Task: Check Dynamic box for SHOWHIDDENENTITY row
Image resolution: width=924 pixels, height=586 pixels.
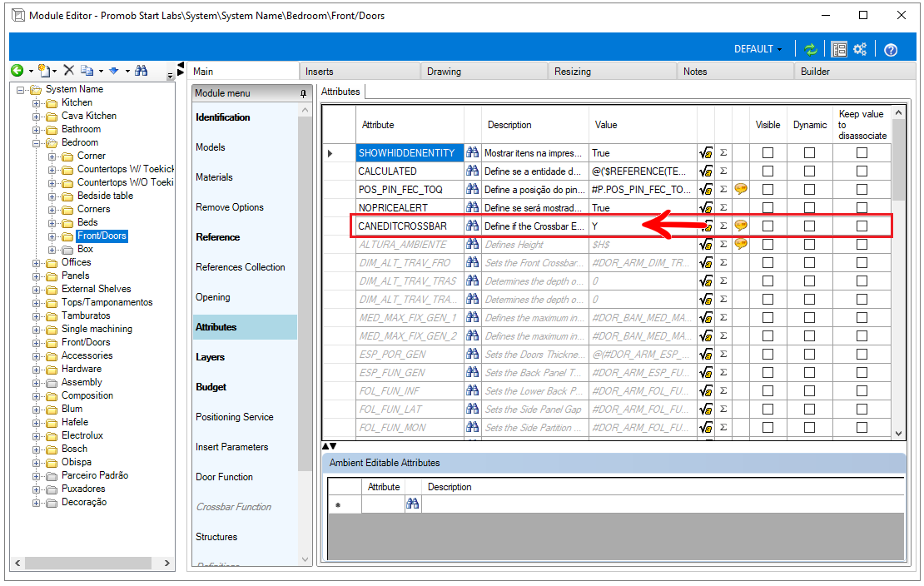Action: [x=809, y=152]
